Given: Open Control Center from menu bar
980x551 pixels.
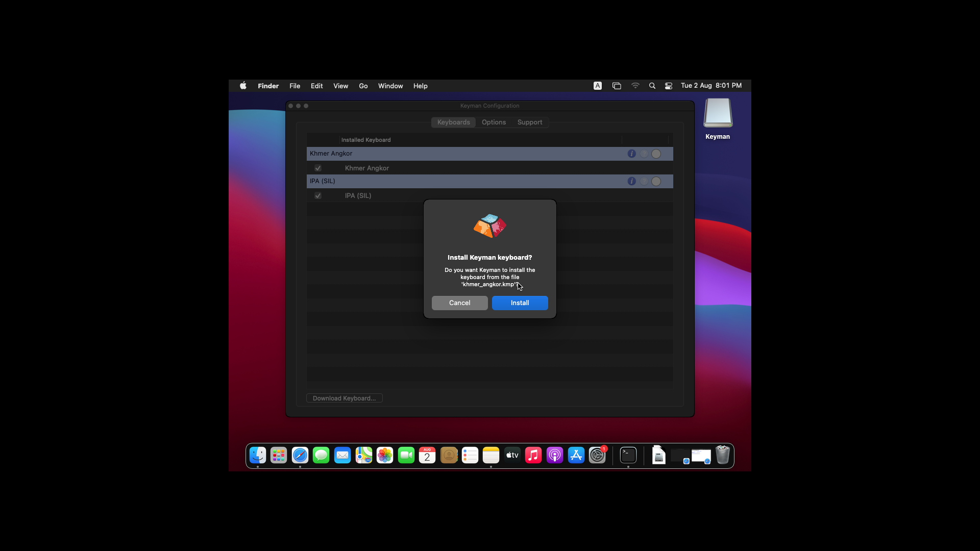Looking at the screenshot, I should tap(669, 86).
